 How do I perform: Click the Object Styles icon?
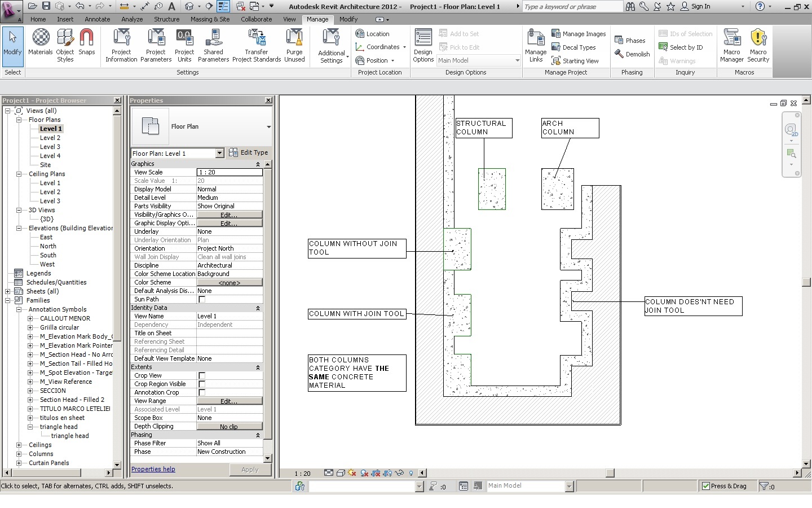[65, 44]
